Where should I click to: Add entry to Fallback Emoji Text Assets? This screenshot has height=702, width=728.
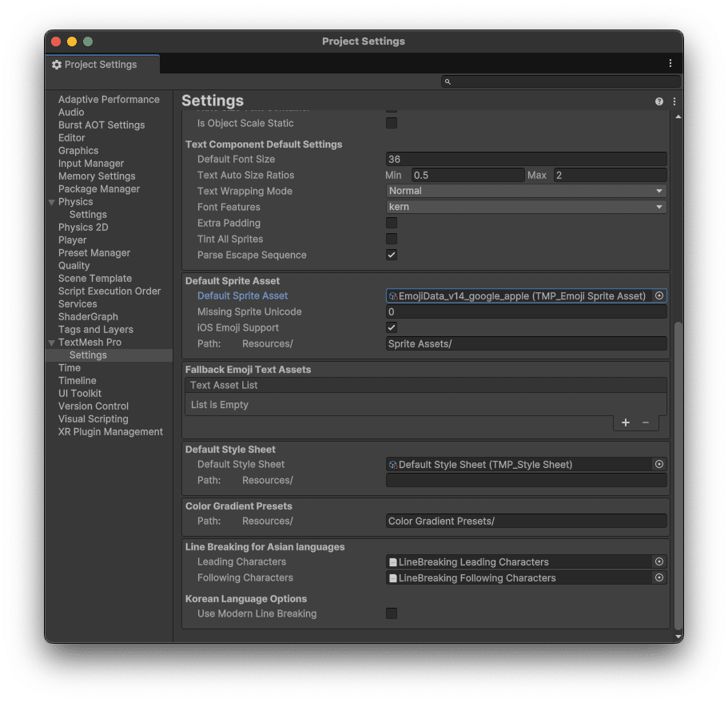click(626, 422)
